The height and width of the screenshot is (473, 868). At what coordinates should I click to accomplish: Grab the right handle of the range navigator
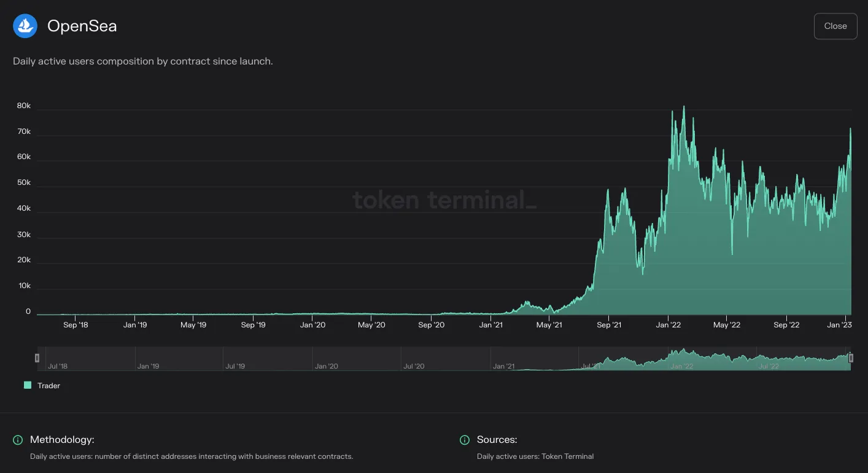(x=851, y=358)
